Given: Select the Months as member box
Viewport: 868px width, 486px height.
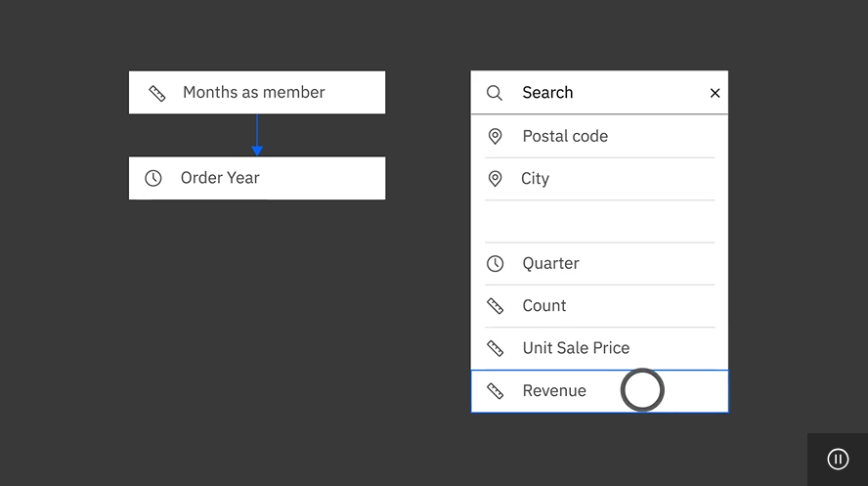Looking at the screenshot, I should click(x=257, y=93).
